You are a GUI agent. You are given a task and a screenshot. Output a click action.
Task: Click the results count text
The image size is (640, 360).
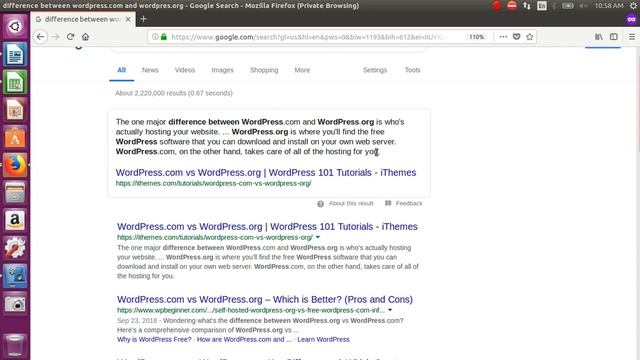coord(174,93)
